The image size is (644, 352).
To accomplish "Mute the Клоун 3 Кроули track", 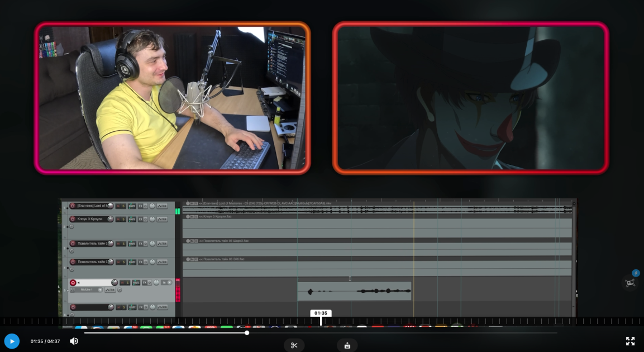I will (x=118, y=220).
